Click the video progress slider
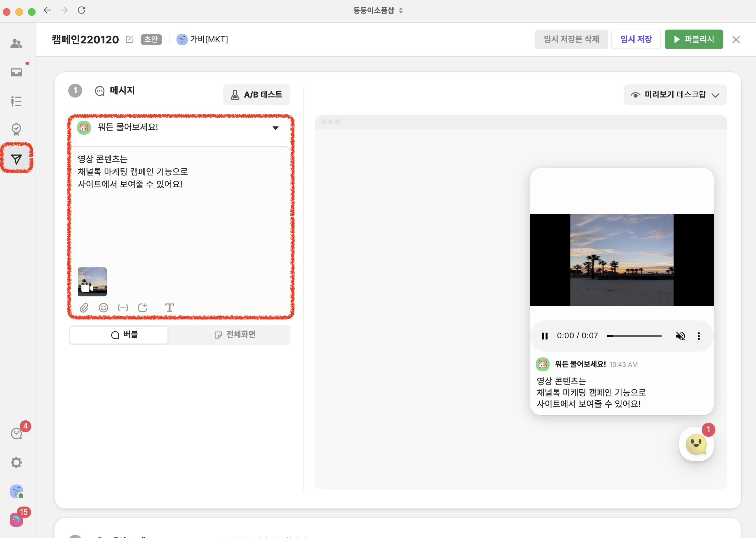The height and width of the screenshot is (538, 756). pyautogui.click(x=634, y=336)
